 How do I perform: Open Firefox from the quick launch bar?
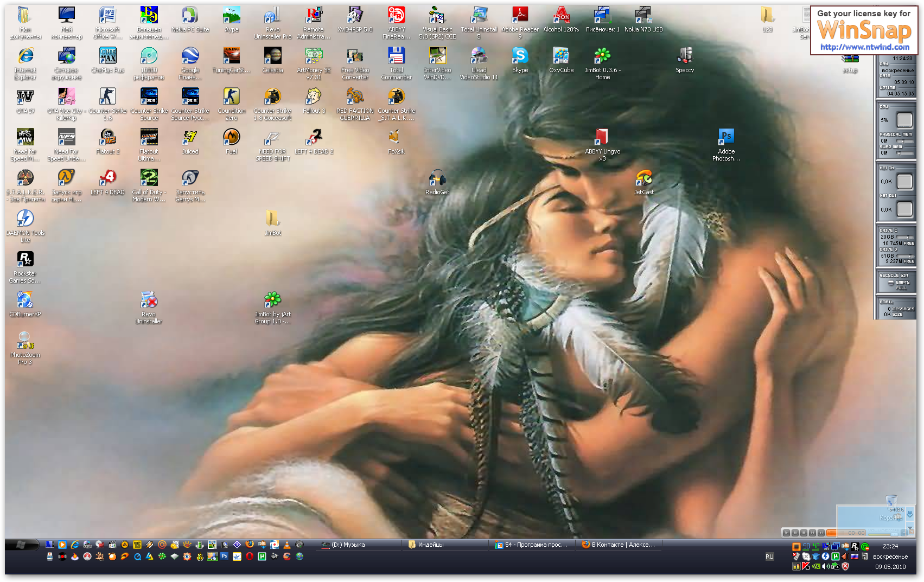click(250, 545)
